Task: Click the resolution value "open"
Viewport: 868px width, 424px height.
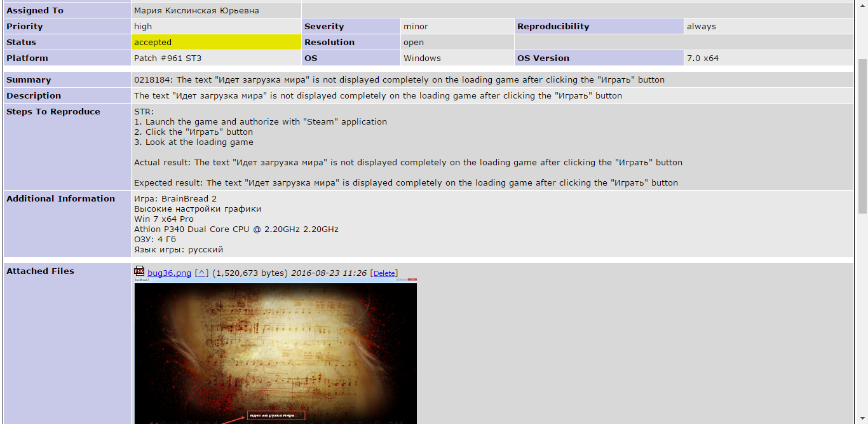Action: (414, 43)
